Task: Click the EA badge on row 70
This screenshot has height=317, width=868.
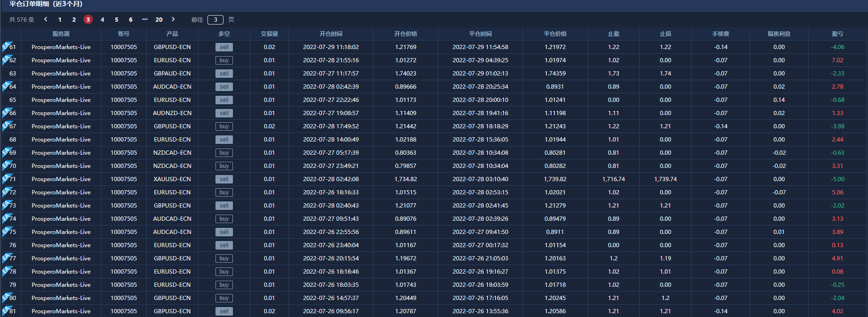Action: [x=6, y=165]
